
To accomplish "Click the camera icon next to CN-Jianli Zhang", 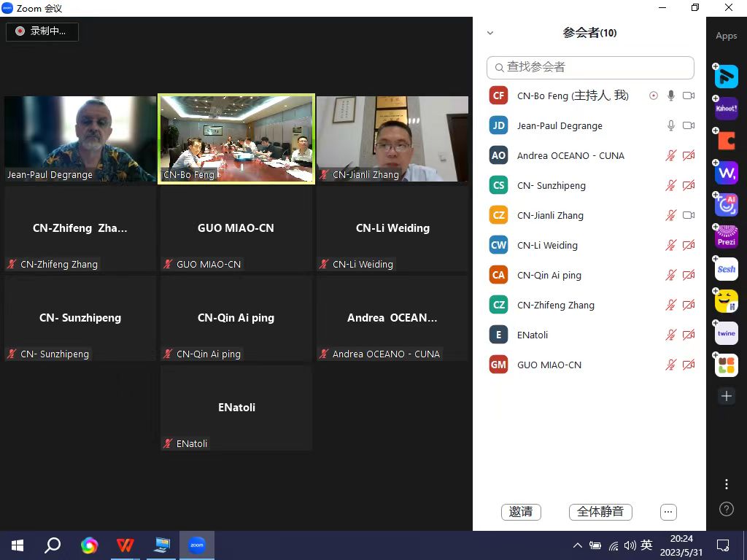I will pyautogui.click(x=688, y=215).
